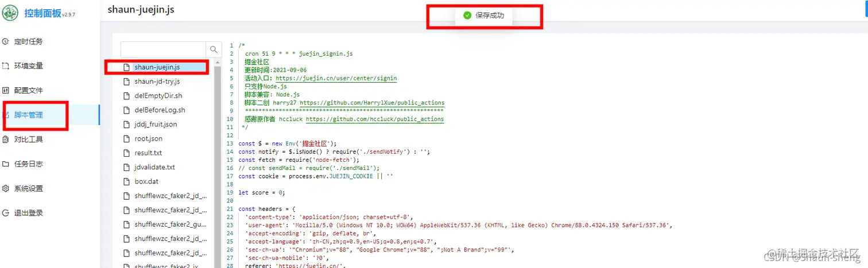Click code line 'let score = 0;'
Image resolution: width=868 pixels, height=268 pixels.
[x=262, y=193]
